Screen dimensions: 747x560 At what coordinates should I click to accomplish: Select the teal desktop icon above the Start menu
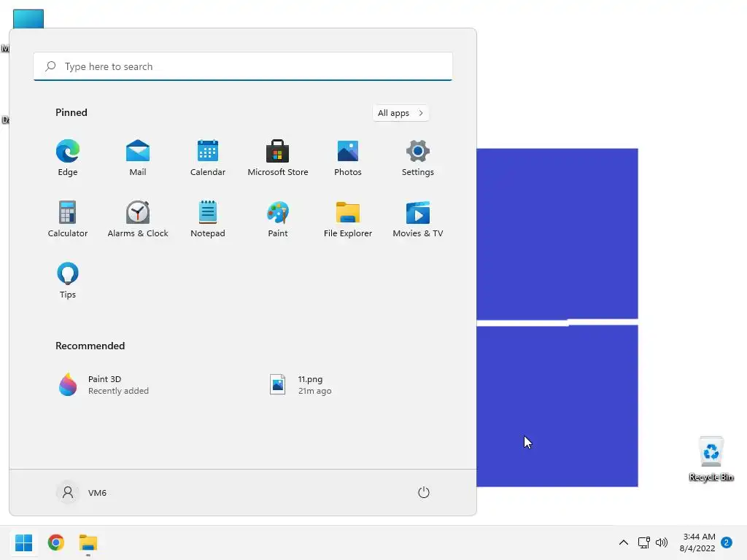(x=28, y=19)
